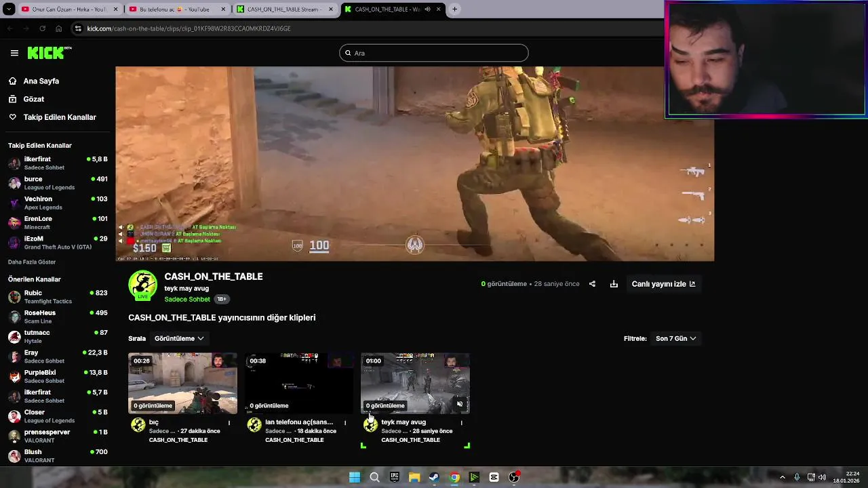
Task: Open the tab search dropdown
Action: tap(9, 9)
